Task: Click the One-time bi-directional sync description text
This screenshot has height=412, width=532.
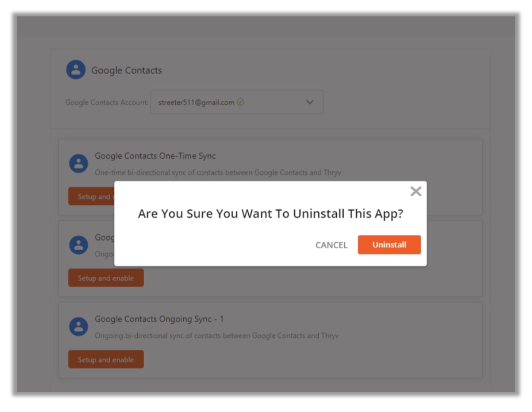Action: coord(218,173)
